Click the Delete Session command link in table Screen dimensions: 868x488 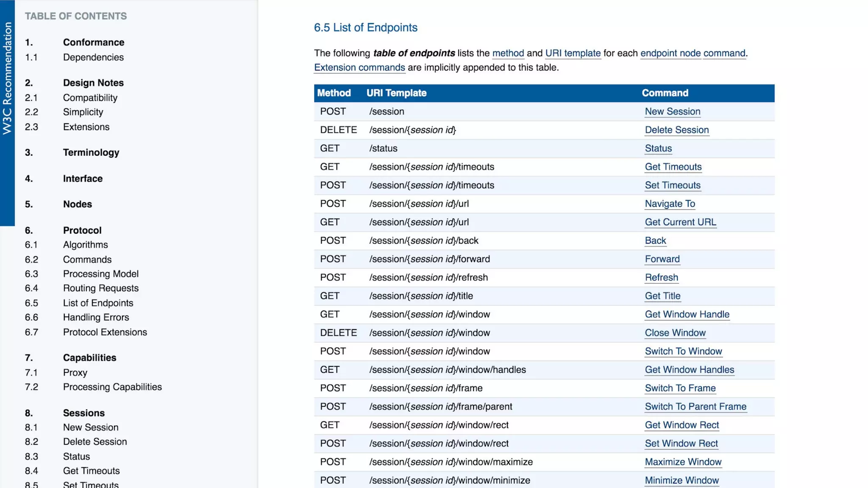point(676,130)
